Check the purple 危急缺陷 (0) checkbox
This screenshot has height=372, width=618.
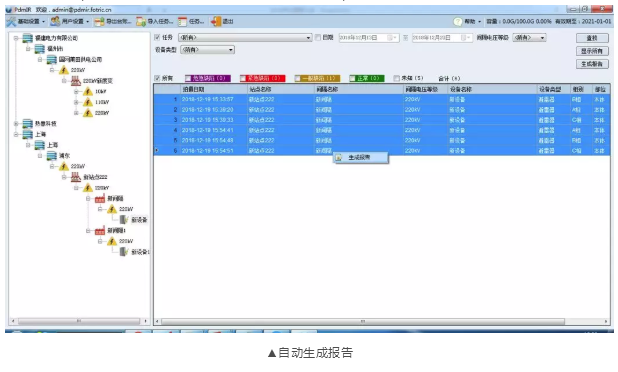click(188, 78)
